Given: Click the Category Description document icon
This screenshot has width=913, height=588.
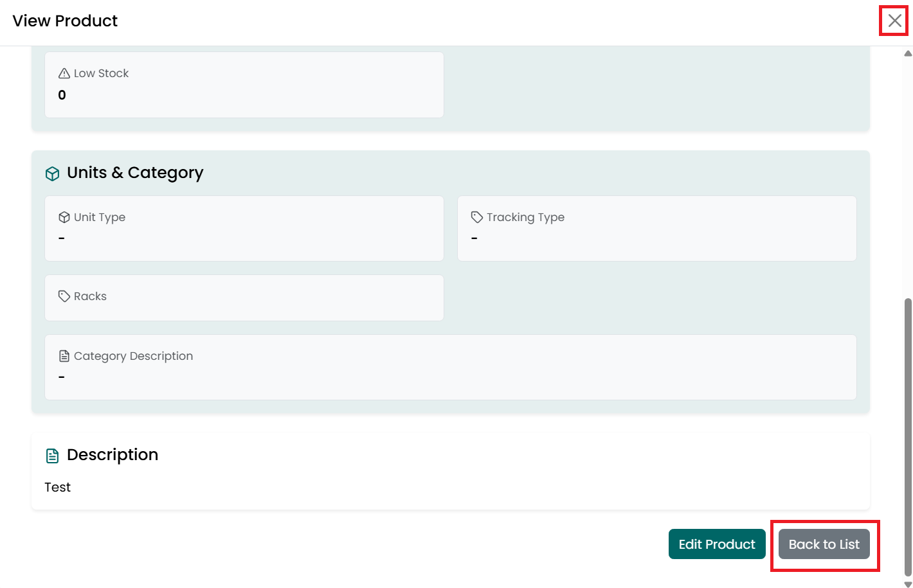Looking at the screenshot, I should [64, 356].
